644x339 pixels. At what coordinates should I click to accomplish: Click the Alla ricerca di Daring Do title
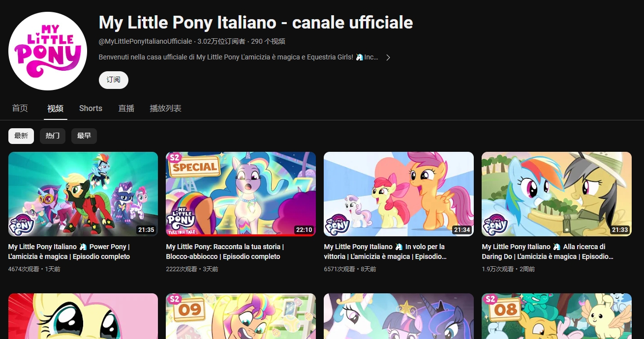point(548,252)
